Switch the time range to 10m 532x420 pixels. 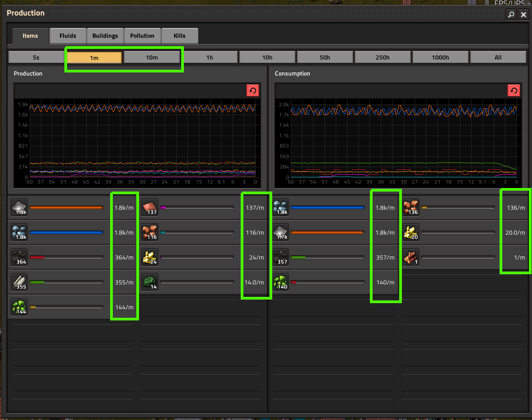point(152,57)
